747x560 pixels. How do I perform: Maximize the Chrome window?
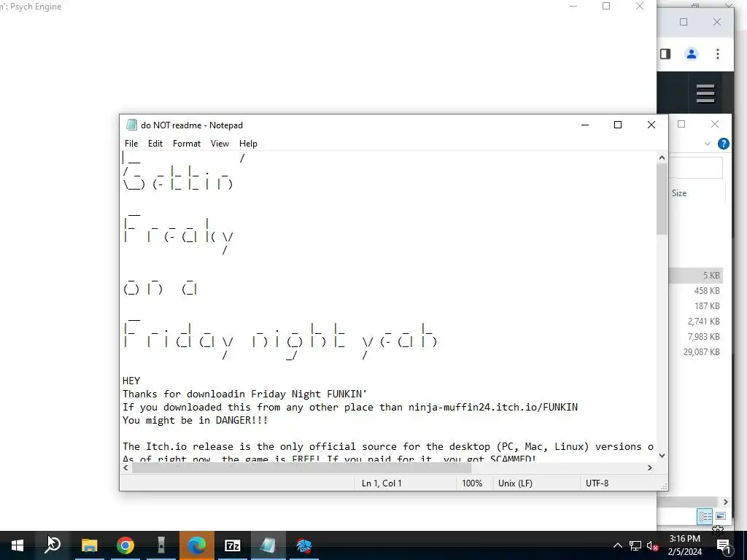[684, 22]
